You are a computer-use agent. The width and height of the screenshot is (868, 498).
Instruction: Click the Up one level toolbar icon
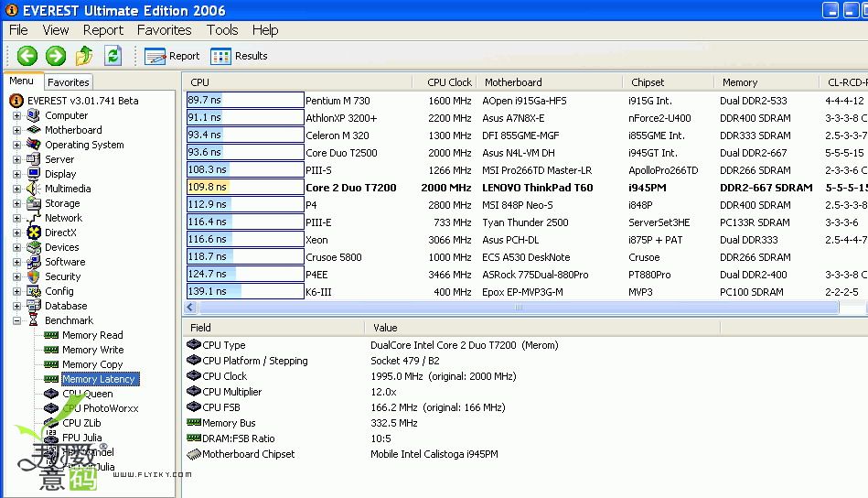click(84, 56)
